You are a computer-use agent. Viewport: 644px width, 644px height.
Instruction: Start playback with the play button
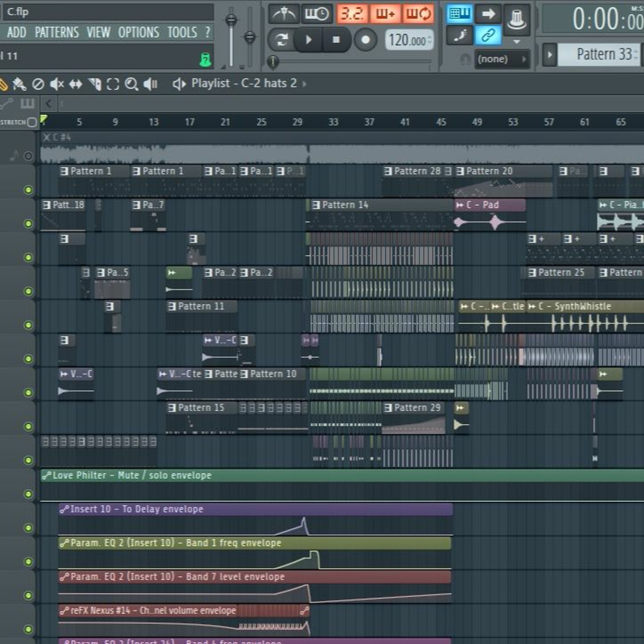[308, 40]
